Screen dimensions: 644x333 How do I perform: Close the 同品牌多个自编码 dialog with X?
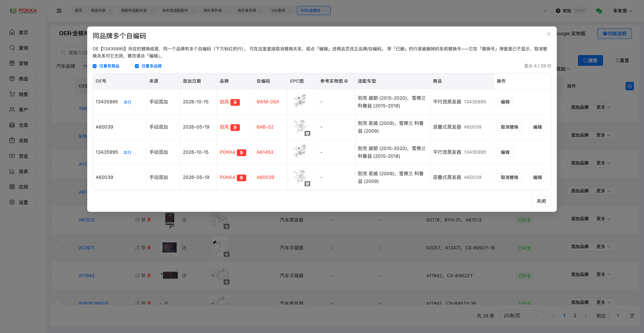tap(549, 34)
